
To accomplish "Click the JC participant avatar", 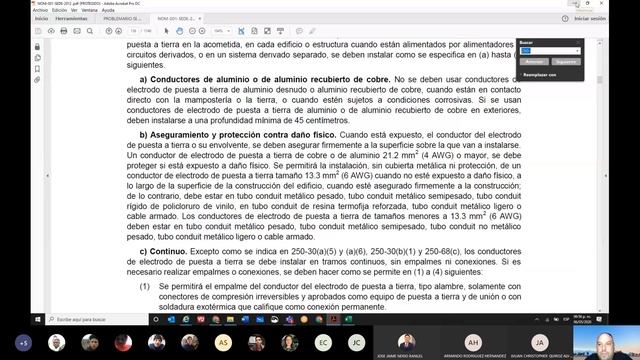I will pyautogui.click(x=356, y=343).
